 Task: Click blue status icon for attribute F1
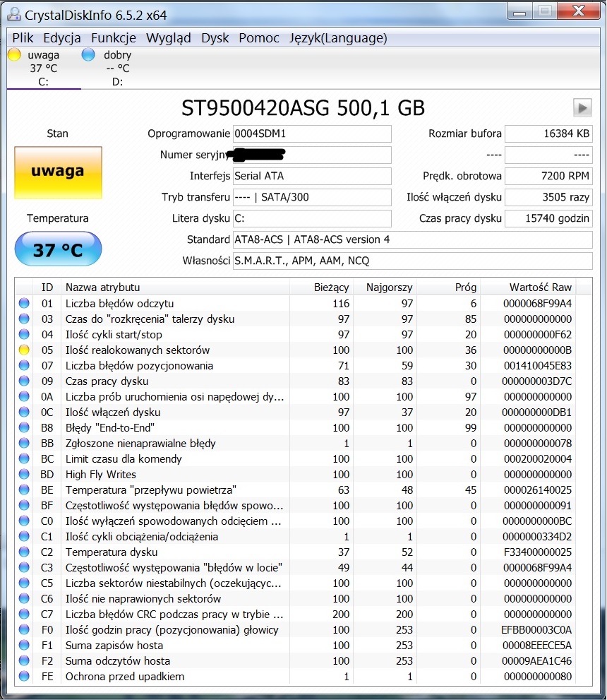(24, 645)
